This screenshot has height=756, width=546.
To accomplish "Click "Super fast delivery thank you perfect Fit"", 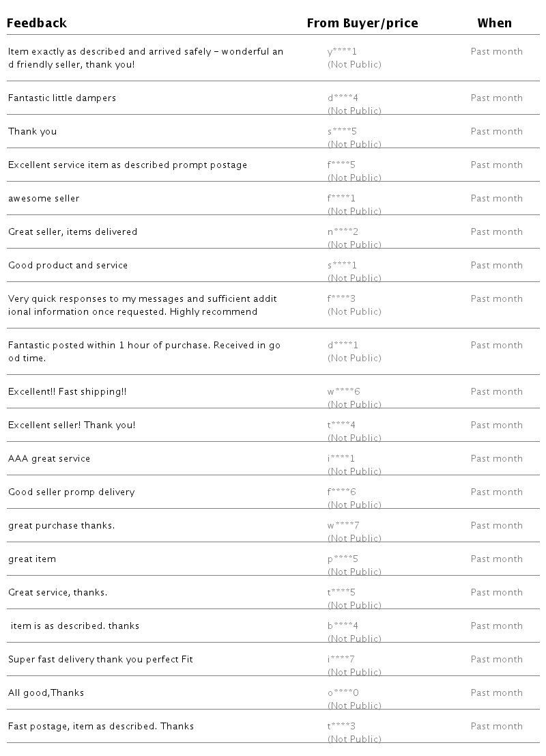I will point(101,660).
